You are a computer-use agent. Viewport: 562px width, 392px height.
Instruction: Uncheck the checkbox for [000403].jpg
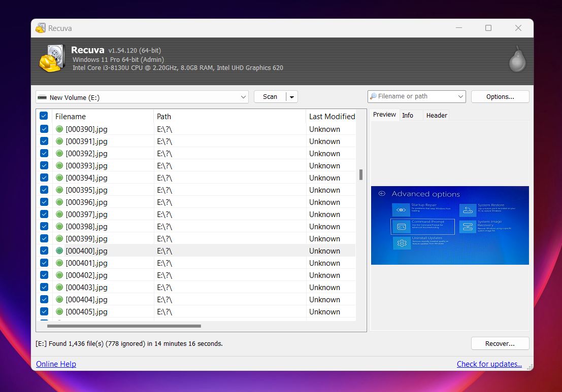pos(44,287)
